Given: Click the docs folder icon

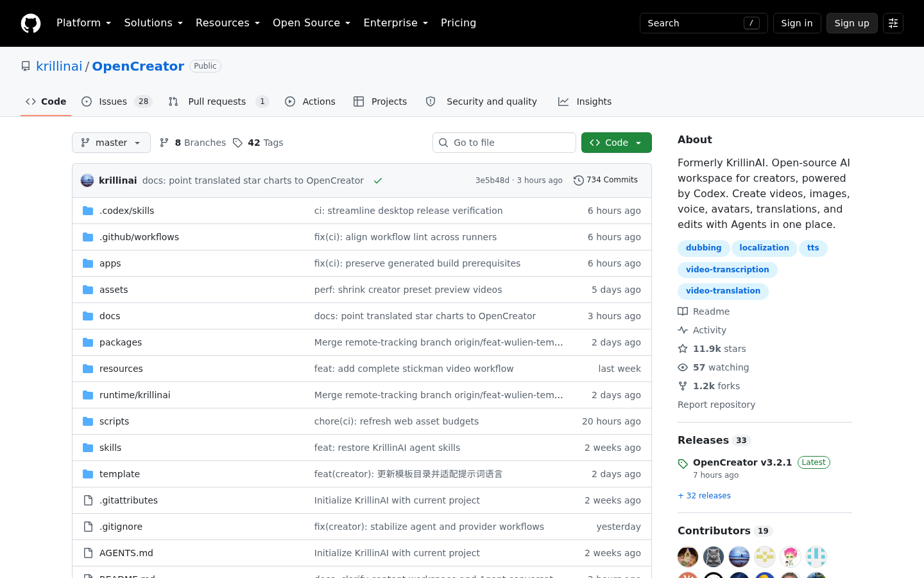Looking at the screenshot, I should coord(88,316).
